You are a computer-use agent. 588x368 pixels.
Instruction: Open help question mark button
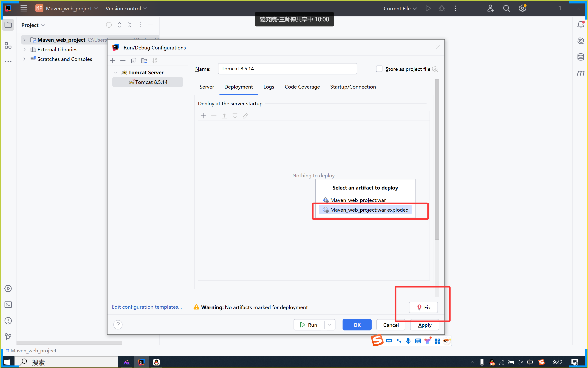[x=118, y=325]
